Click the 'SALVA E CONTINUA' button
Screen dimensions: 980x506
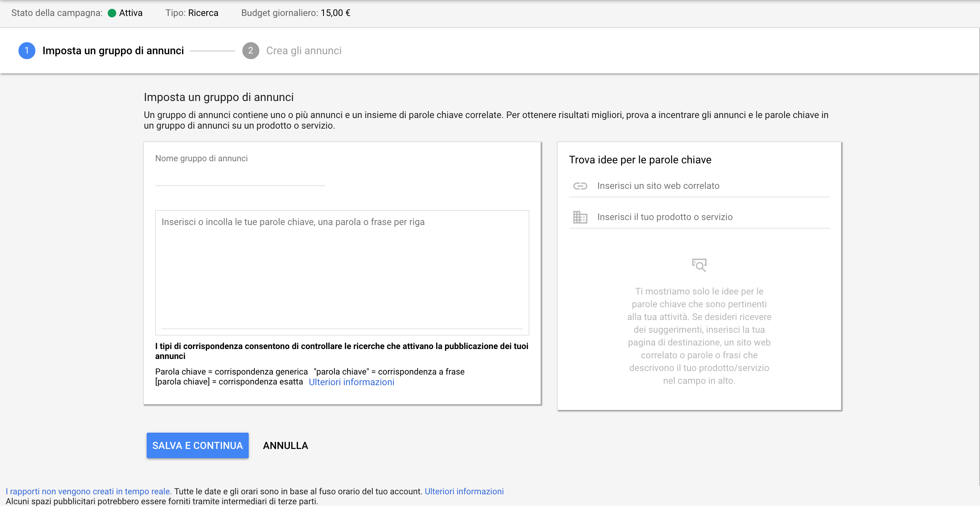click(197, 445)
